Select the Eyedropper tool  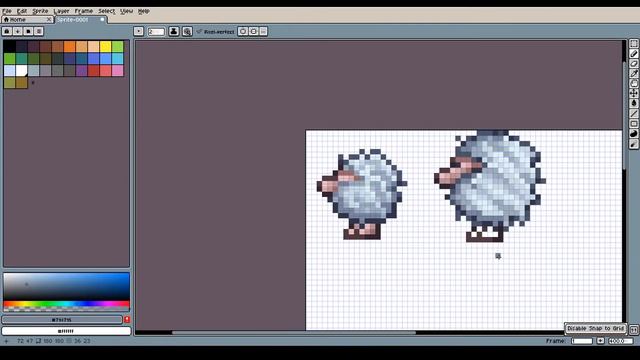pyautogui.click(x=633, y=73)
